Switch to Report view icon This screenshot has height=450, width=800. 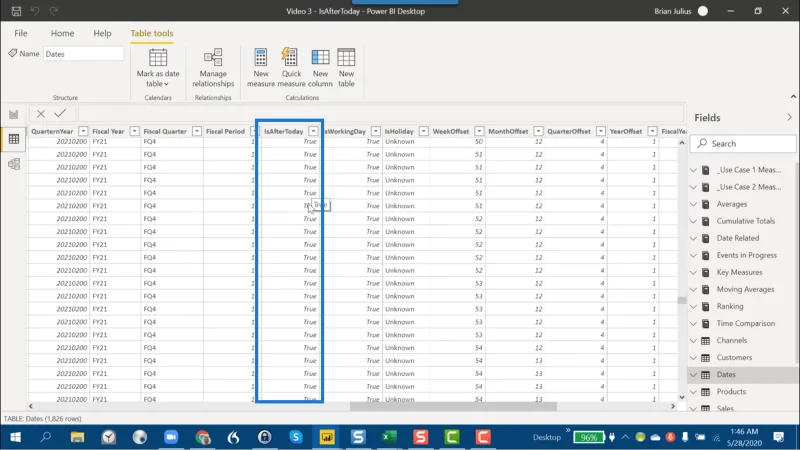point(14,114)
